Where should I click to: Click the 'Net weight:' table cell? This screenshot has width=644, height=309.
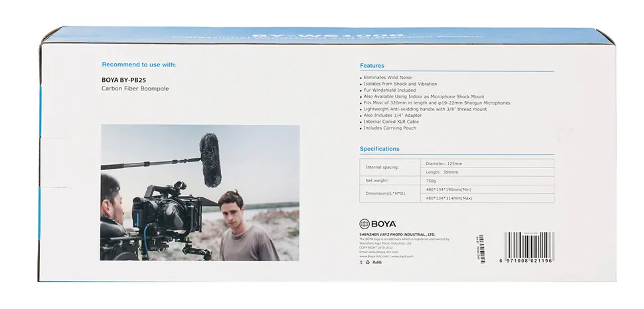390,180
